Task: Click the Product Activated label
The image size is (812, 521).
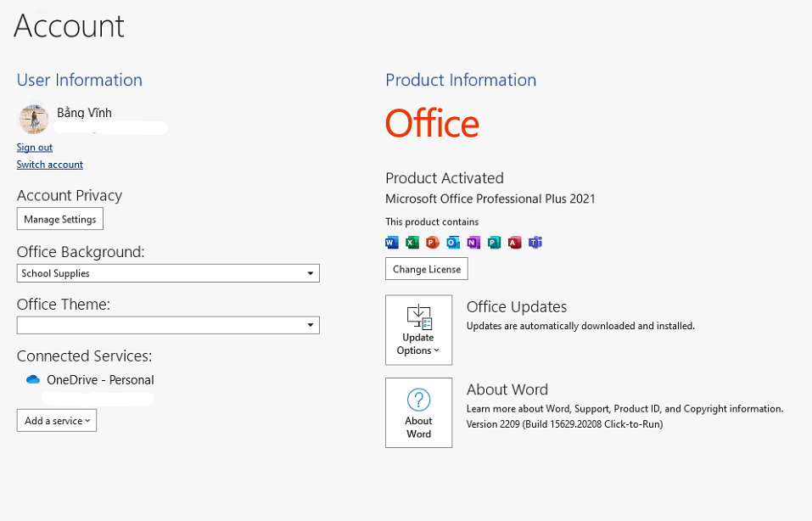Action: [x=445, y=178]
